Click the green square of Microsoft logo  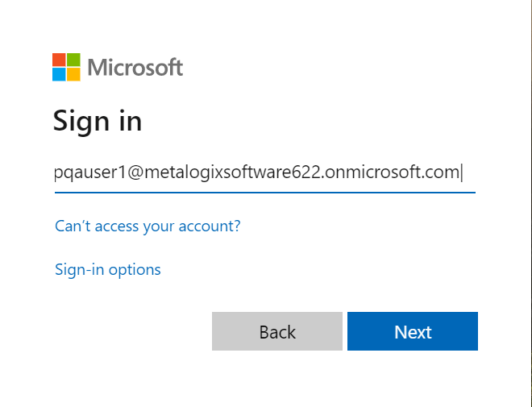tap(73, 60)
